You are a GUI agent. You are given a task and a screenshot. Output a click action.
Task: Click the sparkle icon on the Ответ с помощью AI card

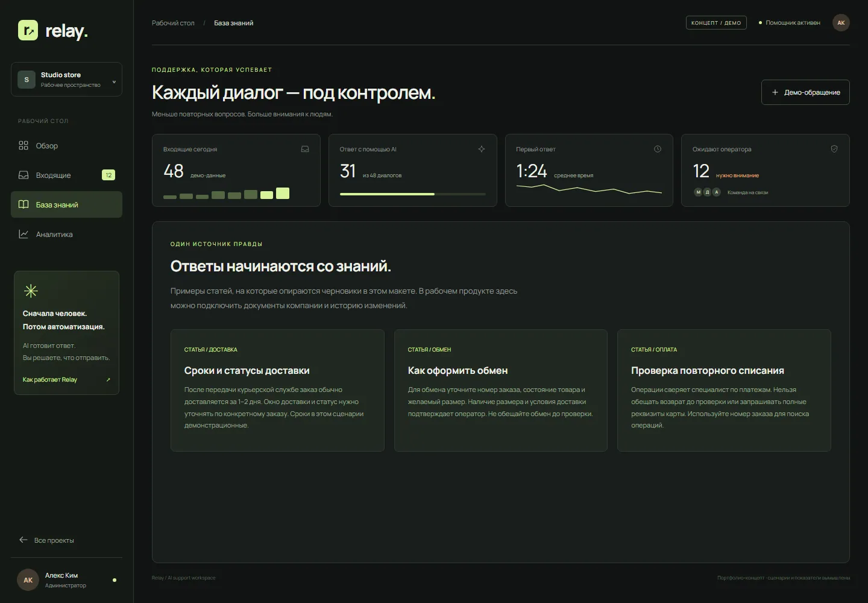click(x=482, y=149)
